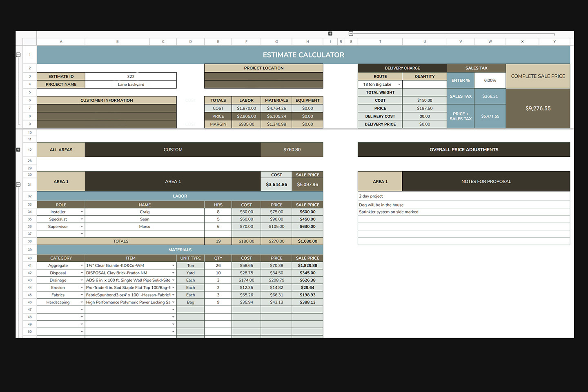Expand the hidden rows group at row 12
588x392 pixels.
click(x=18, y=150)
